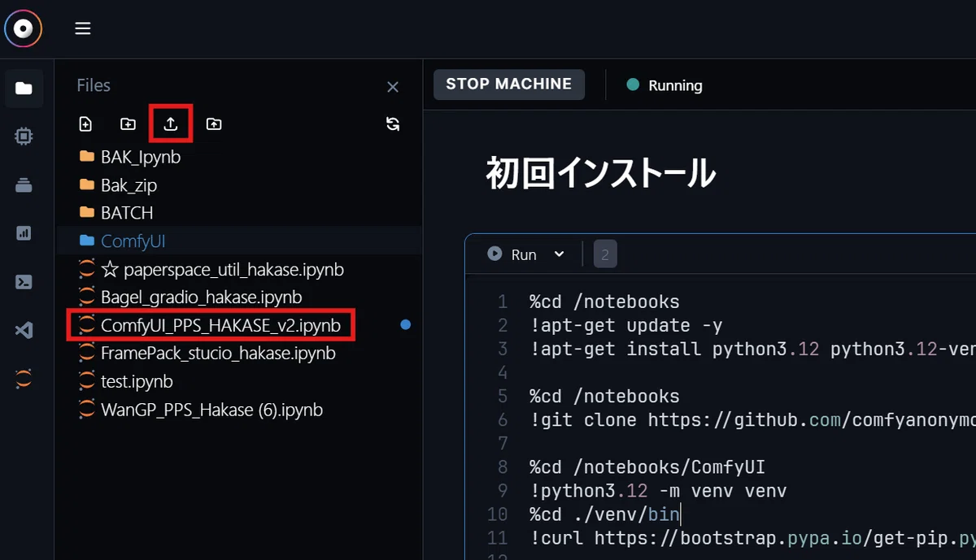Refresh the file list
The image size is (976, 560).
pyautogui.click(x=393, y=124)
